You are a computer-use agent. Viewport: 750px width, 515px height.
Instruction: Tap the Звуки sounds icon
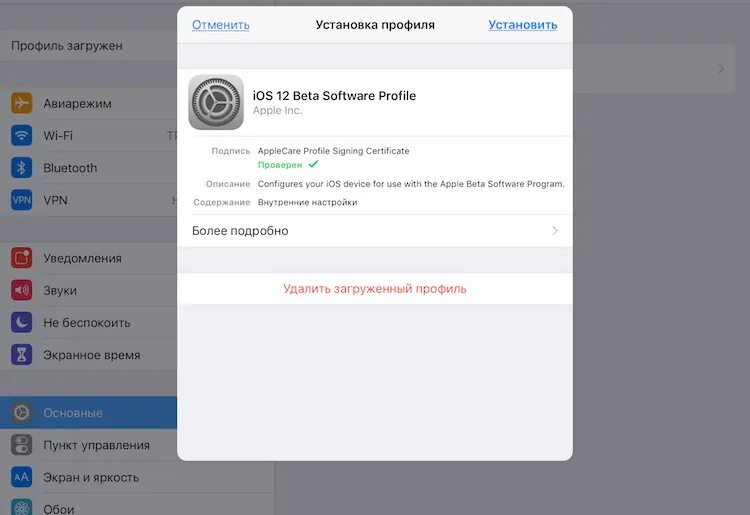click(x=22, y=290)
